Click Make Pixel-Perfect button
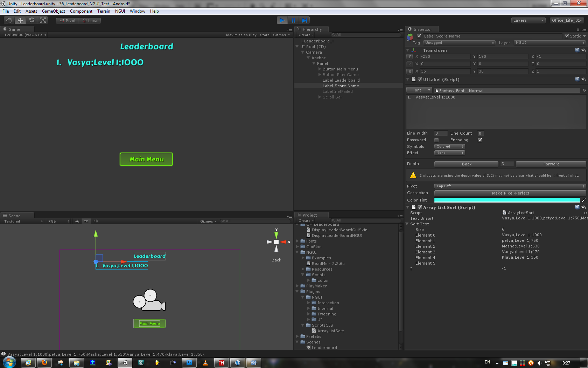 [510, 193]
